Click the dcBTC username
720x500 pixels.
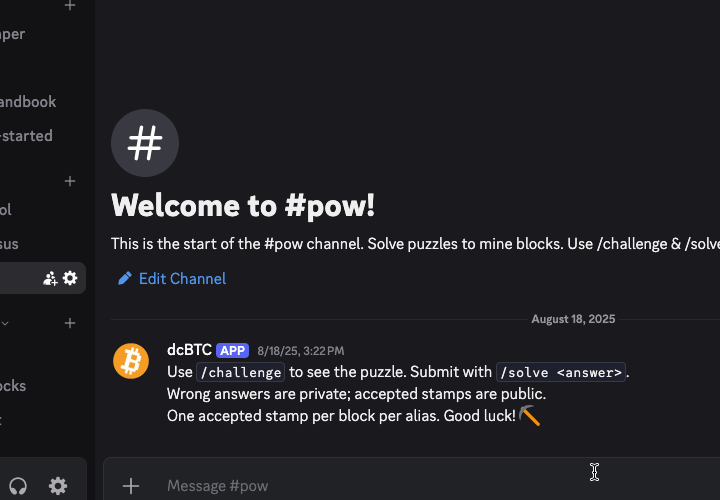pos(189,350)
